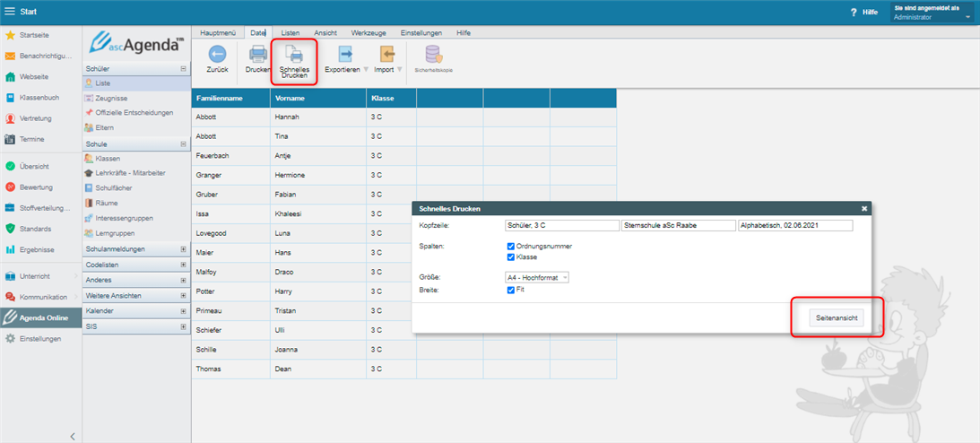Uncheck the Klasse column checkbox
This screenshot has height=443, width=980.
pos(510,256)
